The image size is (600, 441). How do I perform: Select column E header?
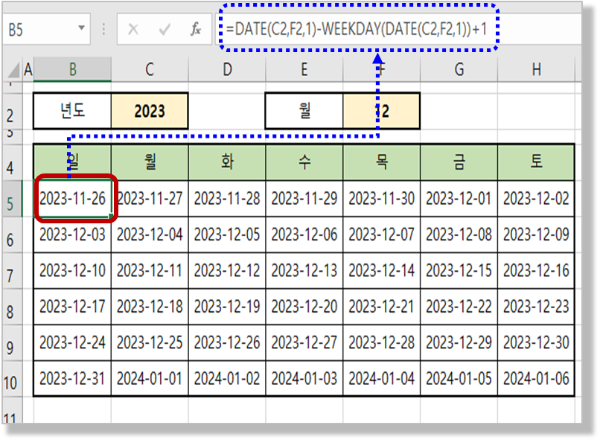pos(304,70)
